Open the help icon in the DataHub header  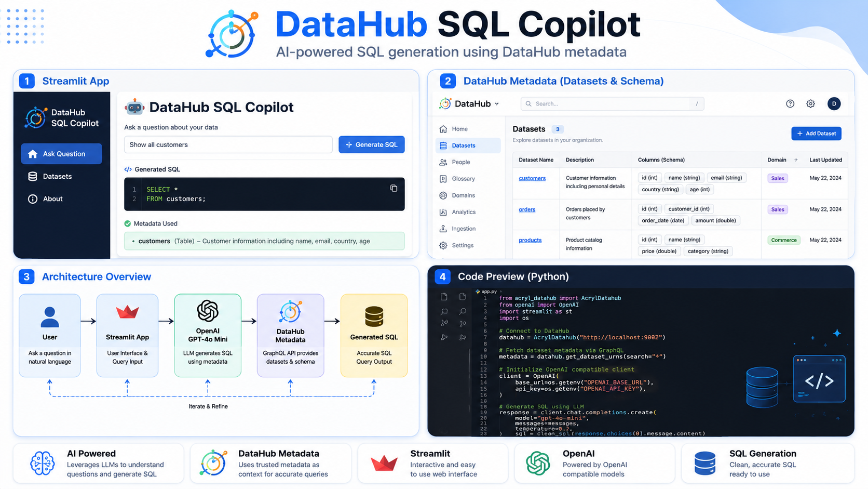(790, 104)
